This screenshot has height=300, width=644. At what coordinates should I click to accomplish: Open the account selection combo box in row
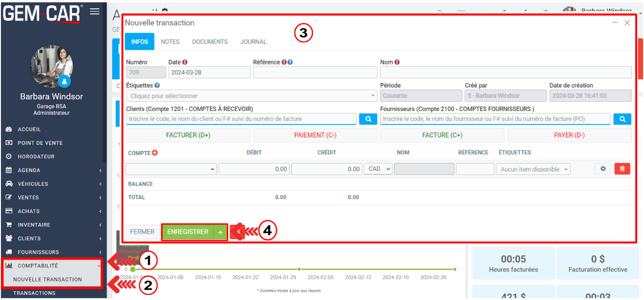(171, 169)
